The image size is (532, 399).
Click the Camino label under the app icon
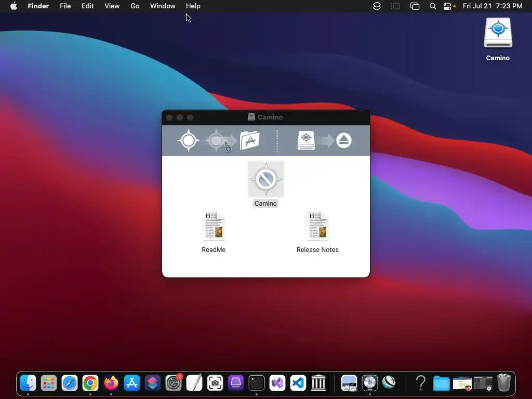[x=265, y=203]
